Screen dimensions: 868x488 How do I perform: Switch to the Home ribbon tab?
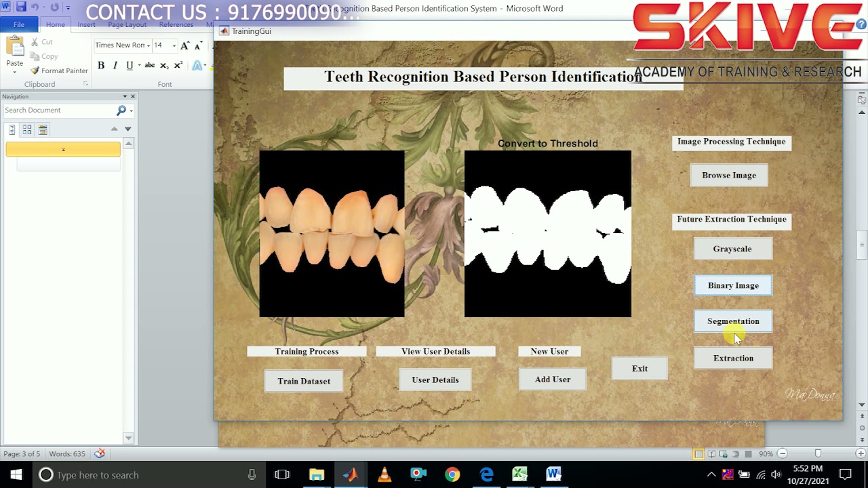(x=56, y=24)
